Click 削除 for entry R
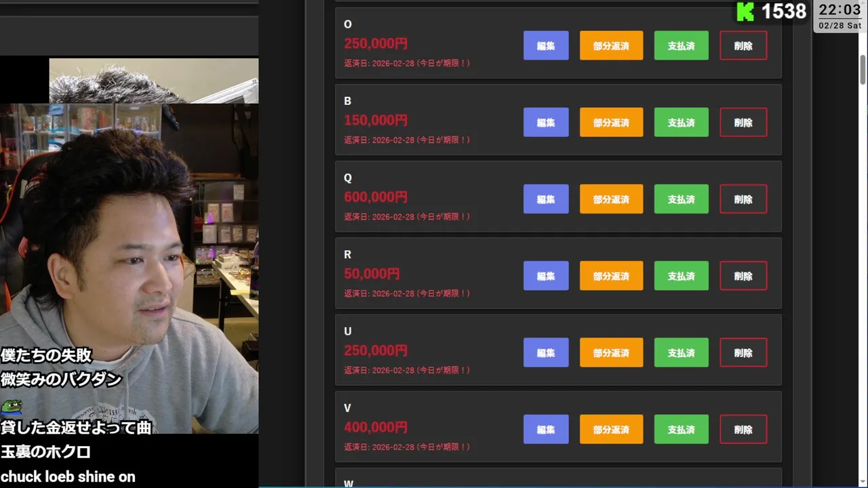Viewport: 868px width, 488px height. (743, 276)
